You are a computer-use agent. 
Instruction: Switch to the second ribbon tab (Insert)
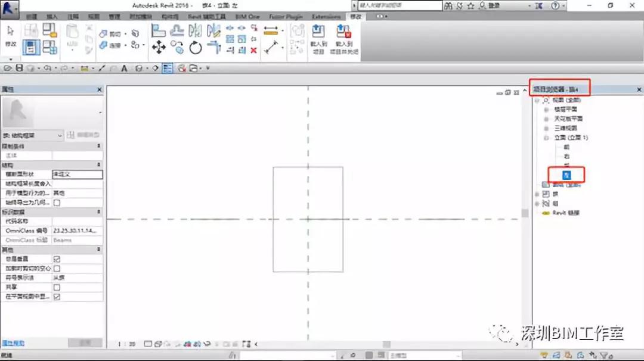(x=52, y=17)
